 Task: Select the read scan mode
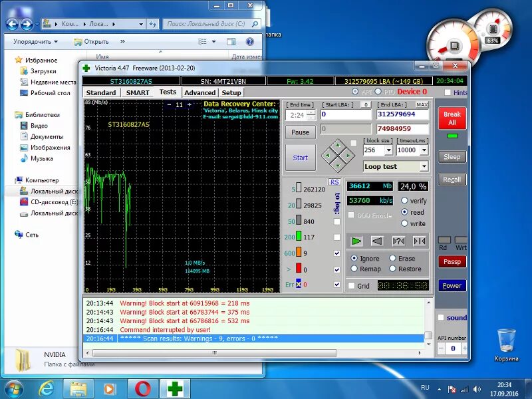click(404, 211)
